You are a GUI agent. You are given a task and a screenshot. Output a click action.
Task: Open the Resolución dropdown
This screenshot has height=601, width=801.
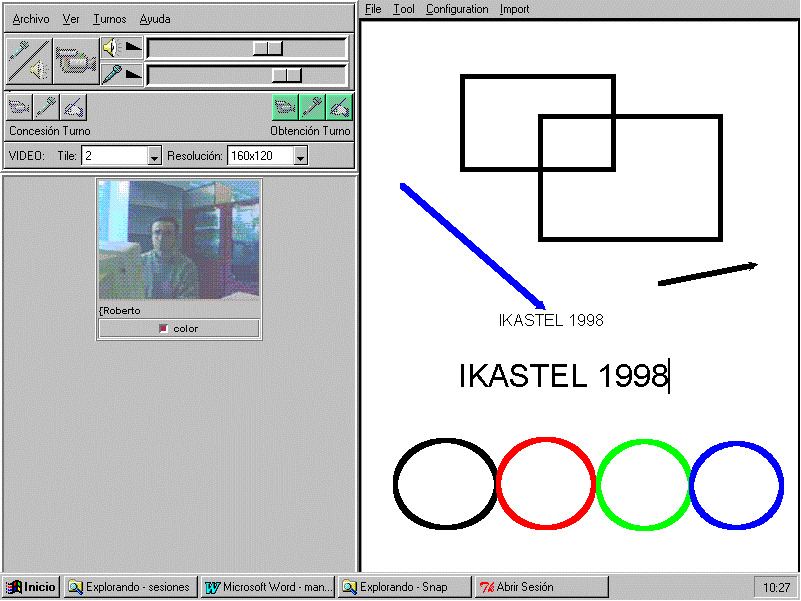(300, 156)
